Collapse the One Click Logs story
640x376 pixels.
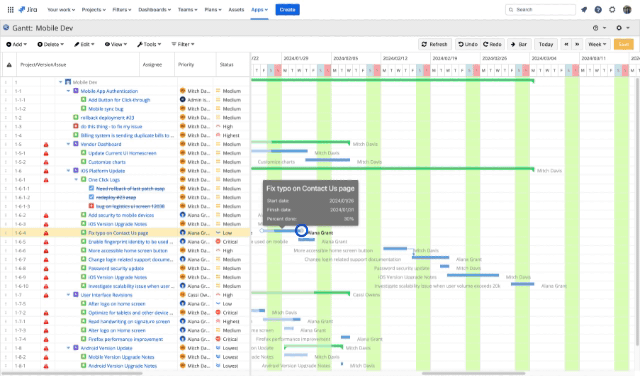[76, 180]
